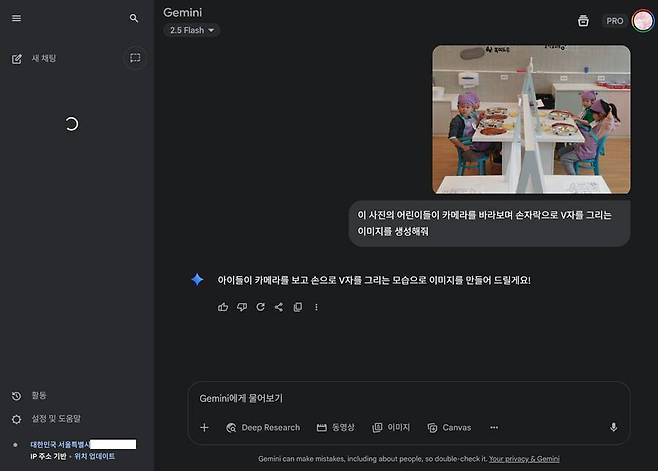Open more tools ellipsis in input bar
Viewport: 658px width, 471px height.
coord(494,427)
